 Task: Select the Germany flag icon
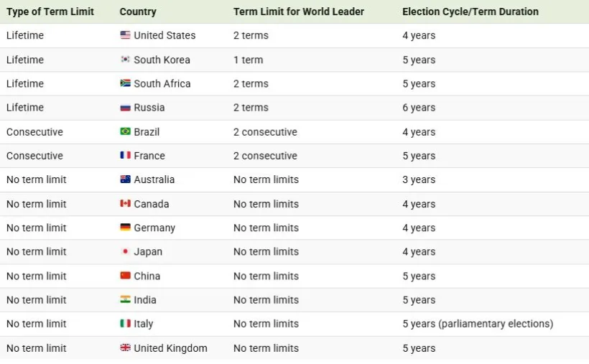click(125, 228)
